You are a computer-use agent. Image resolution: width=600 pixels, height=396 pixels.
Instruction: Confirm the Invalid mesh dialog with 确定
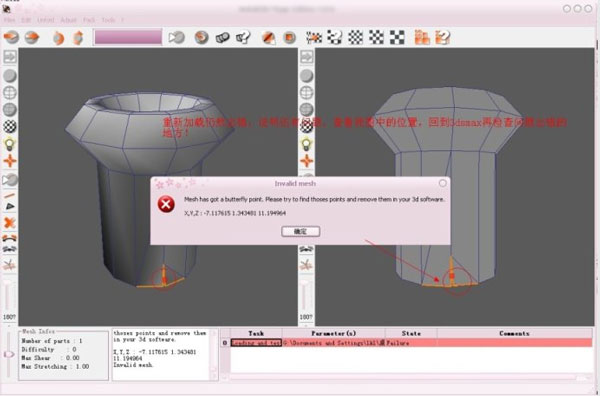300,231
